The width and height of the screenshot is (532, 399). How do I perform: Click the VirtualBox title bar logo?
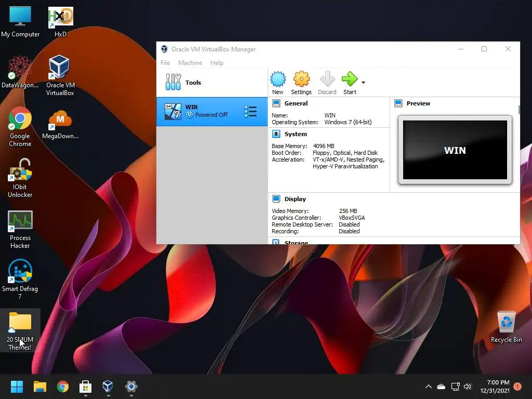(x=164, y=49)
